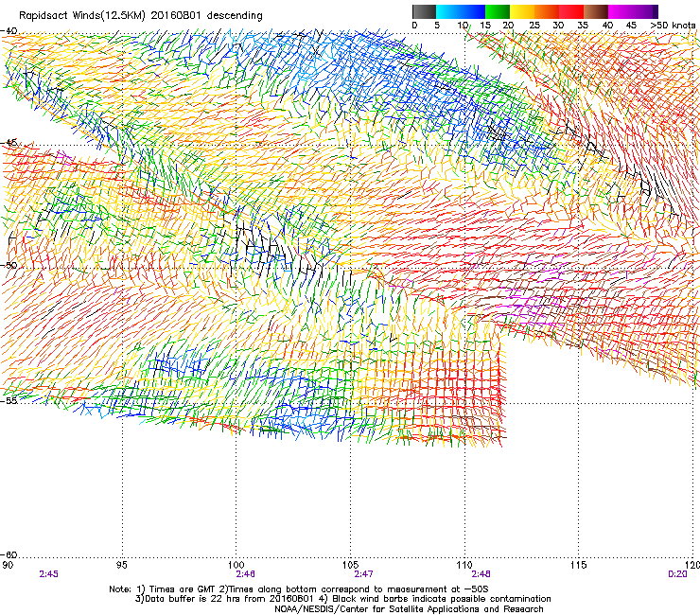
Task: Click the legend tick label 25
Action: (x=534, y=26)
